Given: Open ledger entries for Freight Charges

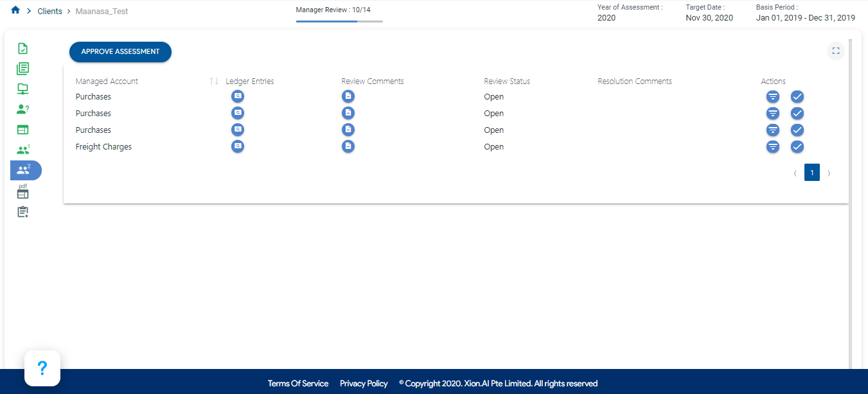Looking at the screenshot, I should pos(238,146).
